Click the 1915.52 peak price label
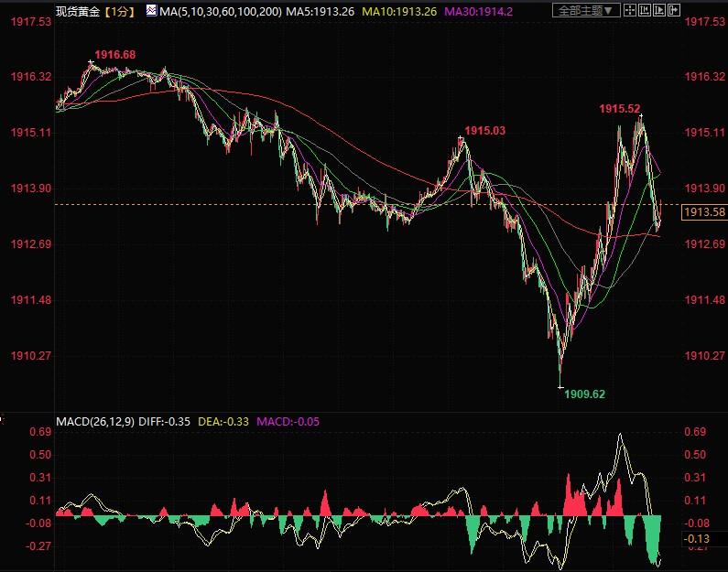Viewport: 728px width, 572px height. click(x=620, y=108)
